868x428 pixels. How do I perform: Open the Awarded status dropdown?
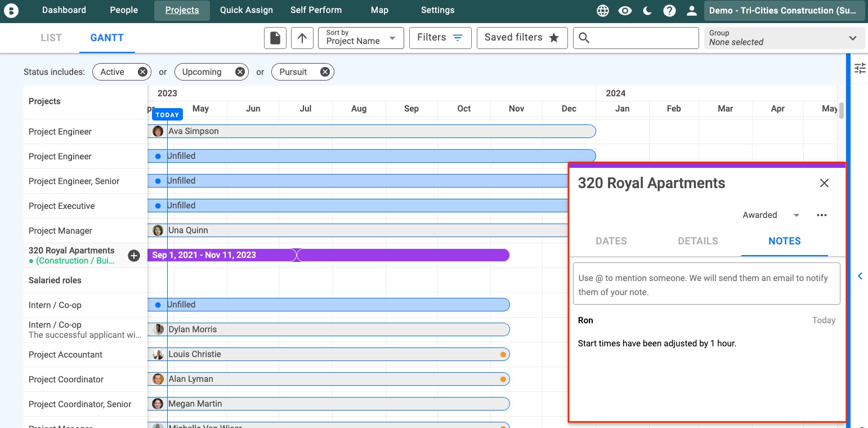point(770,215)
